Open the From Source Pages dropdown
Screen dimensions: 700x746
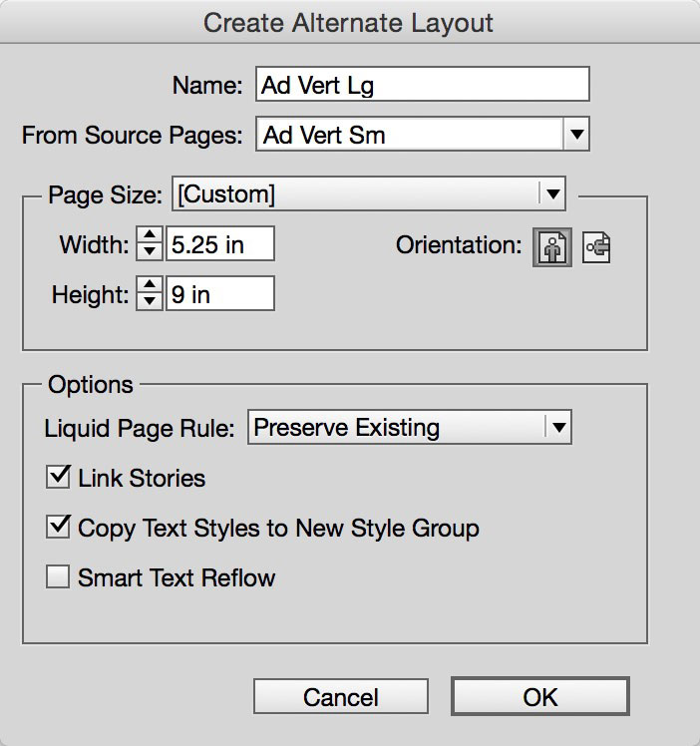click(576, 135)
